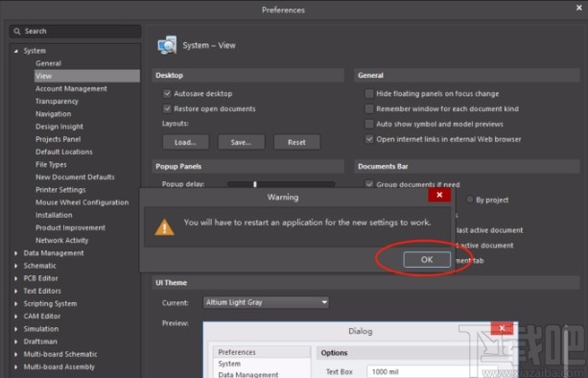Viewport: 588px width, 378px height.
Task: Select the View page in tree
Action: pos(87,76)
